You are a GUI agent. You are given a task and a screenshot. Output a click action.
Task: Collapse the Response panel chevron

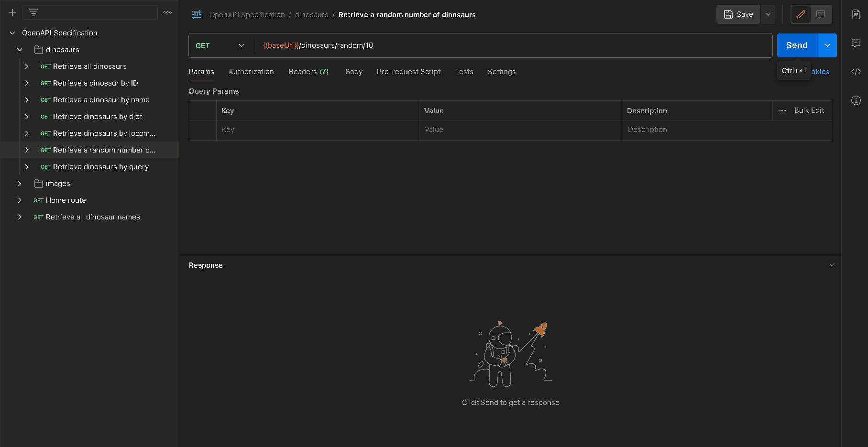coord(832,265)
